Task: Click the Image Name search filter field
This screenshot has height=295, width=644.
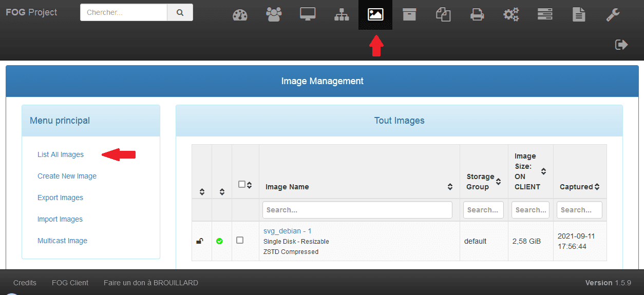Action: pos(357,210)
